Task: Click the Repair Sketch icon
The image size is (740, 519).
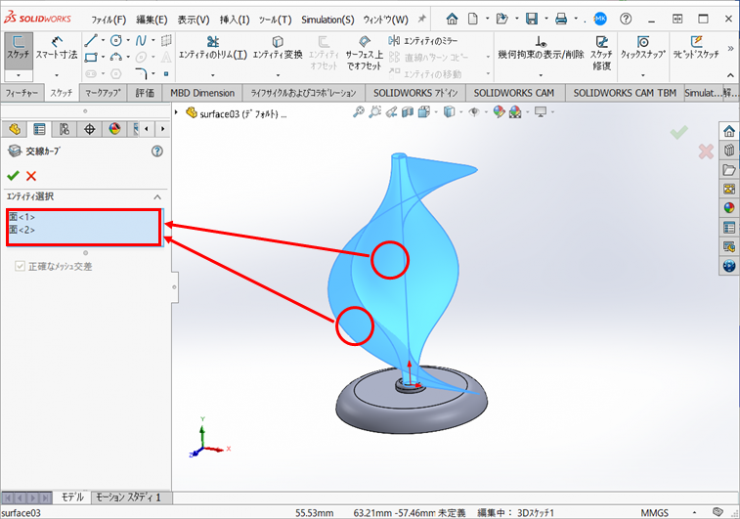Action: [x=601, y=47]
